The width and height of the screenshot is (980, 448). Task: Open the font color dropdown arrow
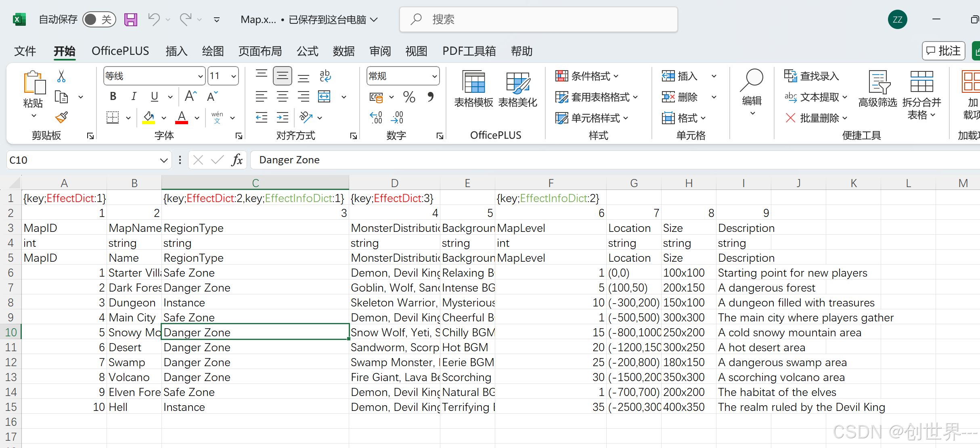click(x=197, y=118)
